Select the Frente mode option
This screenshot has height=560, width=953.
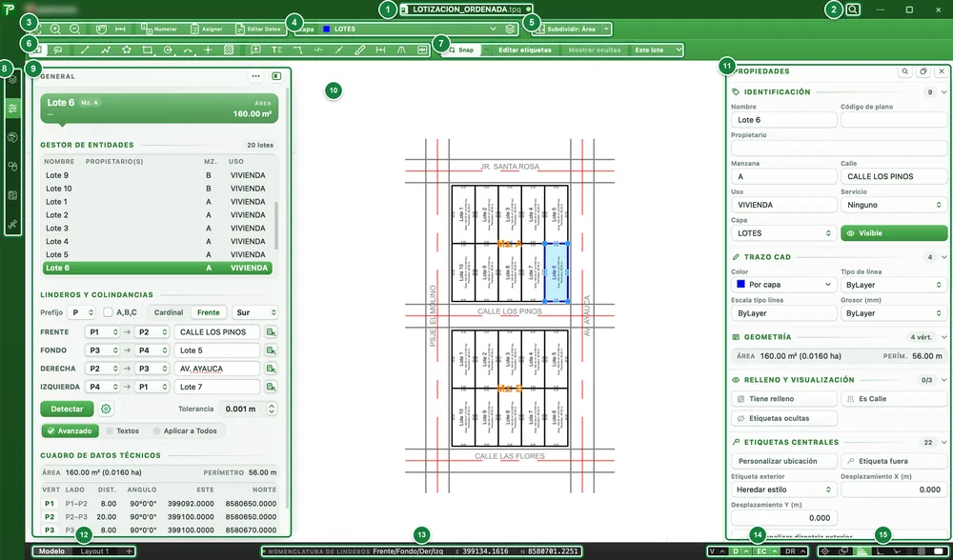point(209,312)
